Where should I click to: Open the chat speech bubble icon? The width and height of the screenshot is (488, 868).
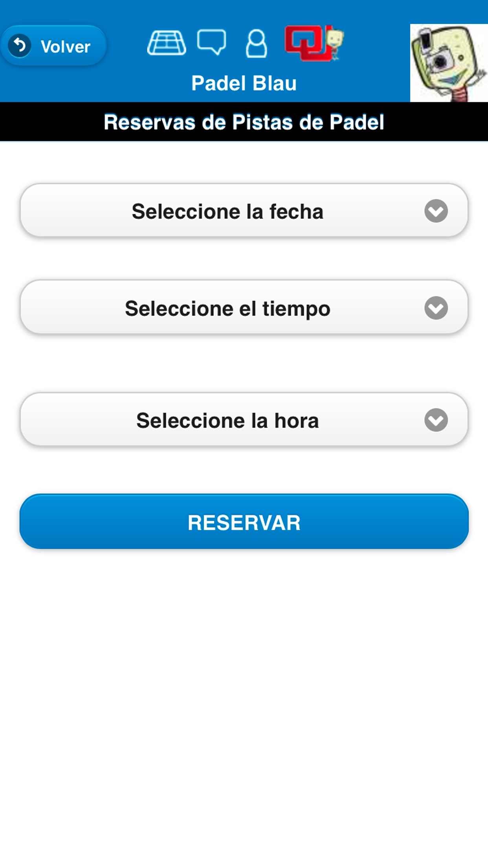pos(211,42)
